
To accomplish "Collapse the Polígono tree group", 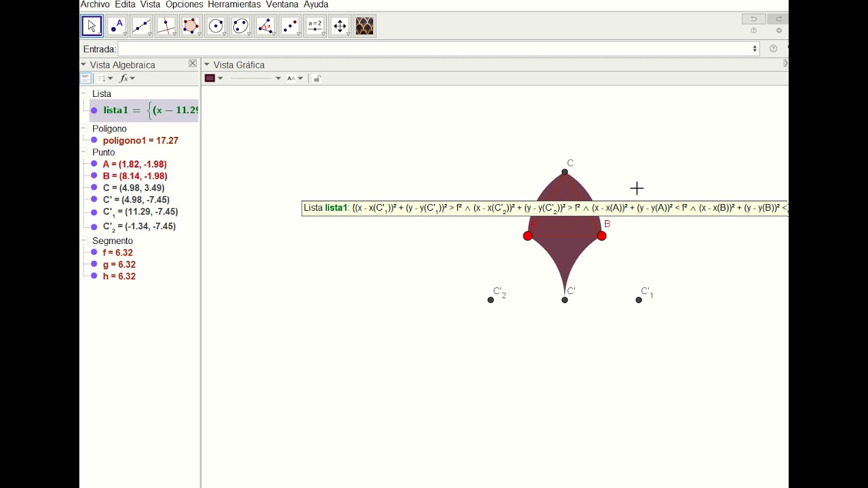I will 84,128.
